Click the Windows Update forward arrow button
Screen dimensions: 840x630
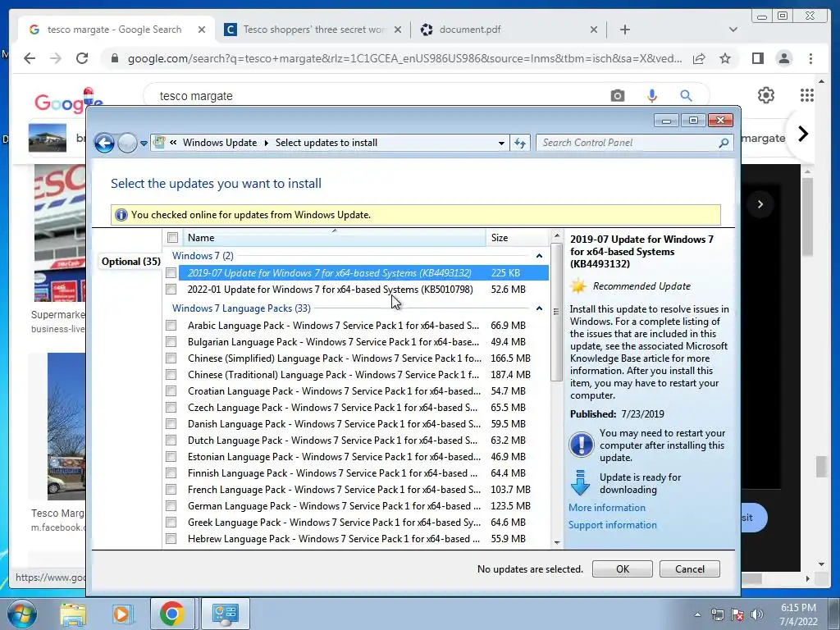pos(127,143)
